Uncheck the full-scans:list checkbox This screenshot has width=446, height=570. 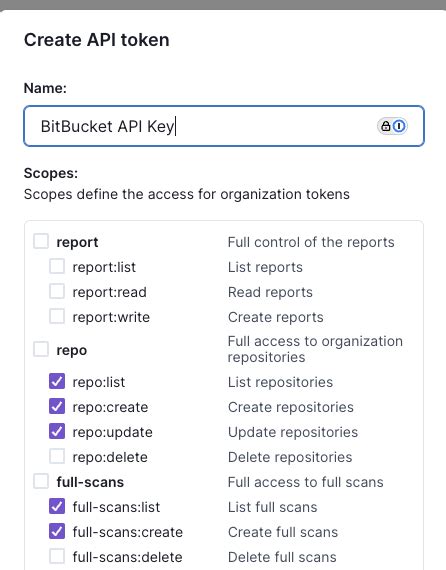point(57,506)
